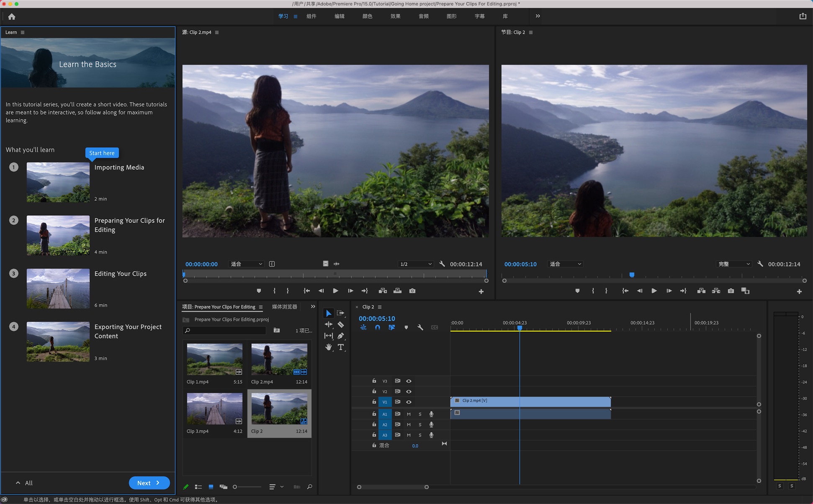Click timeline horizontal zoom scrollbar

coord(393,487)
